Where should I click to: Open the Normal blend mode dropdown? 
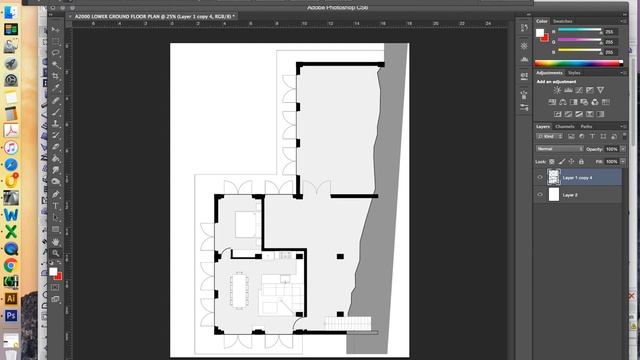(559, 149)
